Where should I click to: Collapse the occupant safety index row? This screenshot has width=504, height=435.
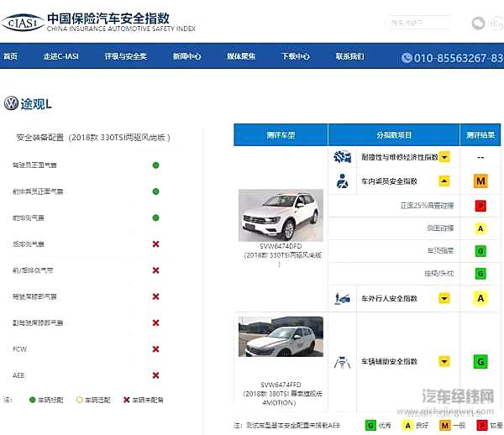pyautogui.click(x=444, y=181)
